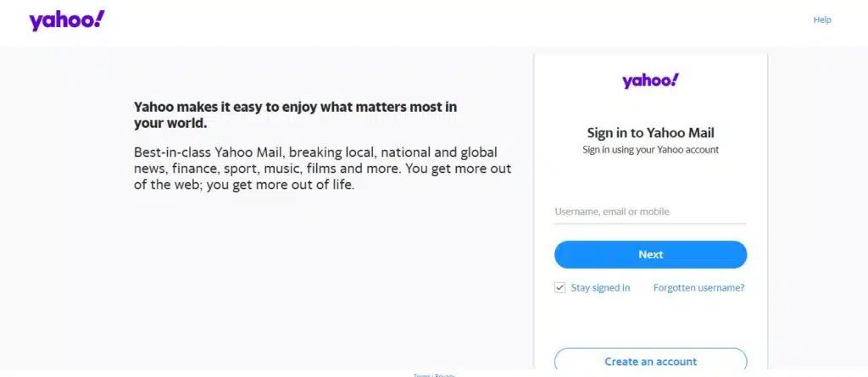Click the Create an account button
Viewport: 868px width, 377px height.
pos(650,361)
